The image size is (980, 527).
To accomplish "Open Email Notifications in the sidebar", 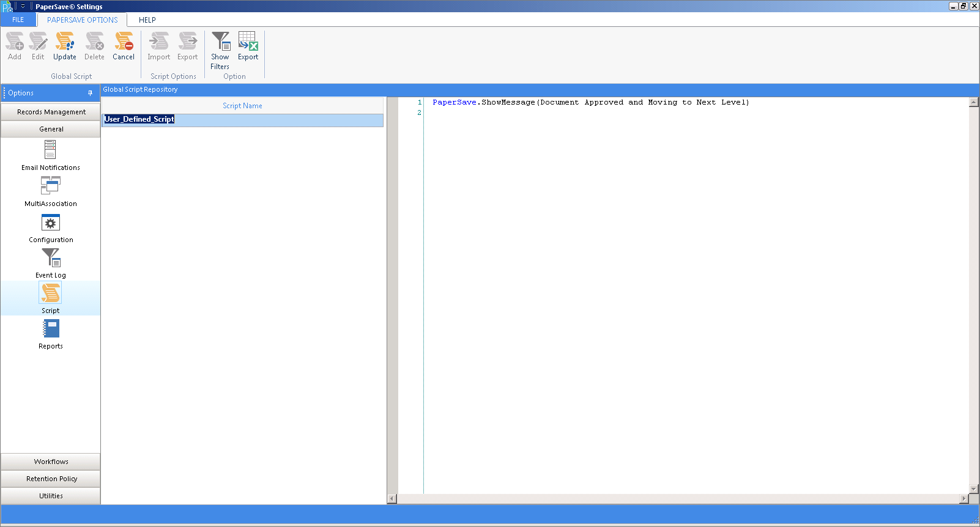I will [51, 155].
